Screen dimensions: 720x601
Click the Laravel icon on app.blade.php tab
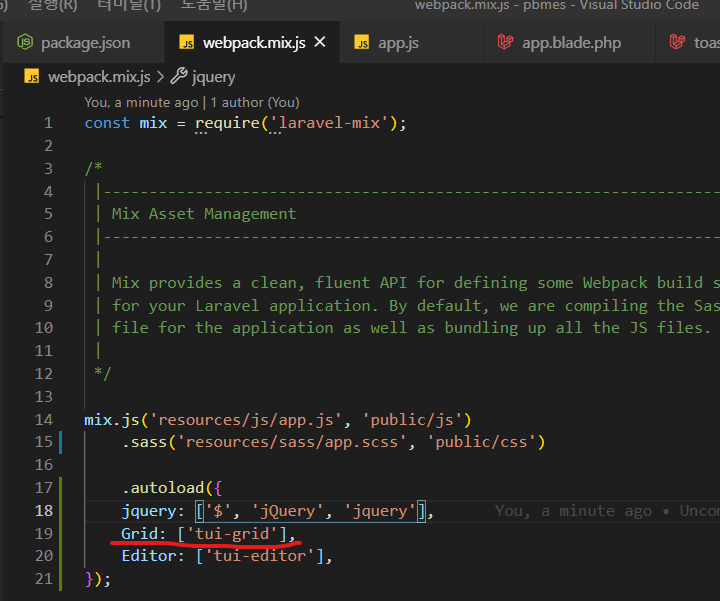[x=505, y=42]
